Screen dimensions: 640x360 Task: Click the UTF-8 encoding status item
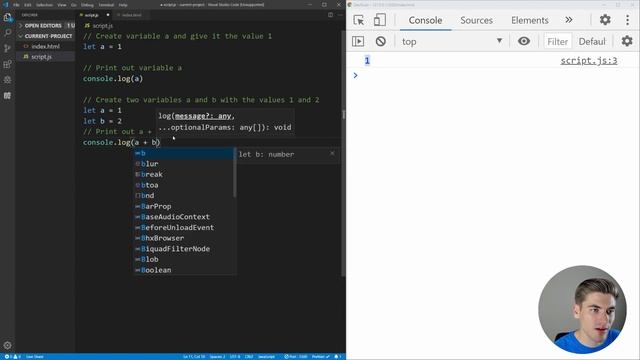(235, 356)
